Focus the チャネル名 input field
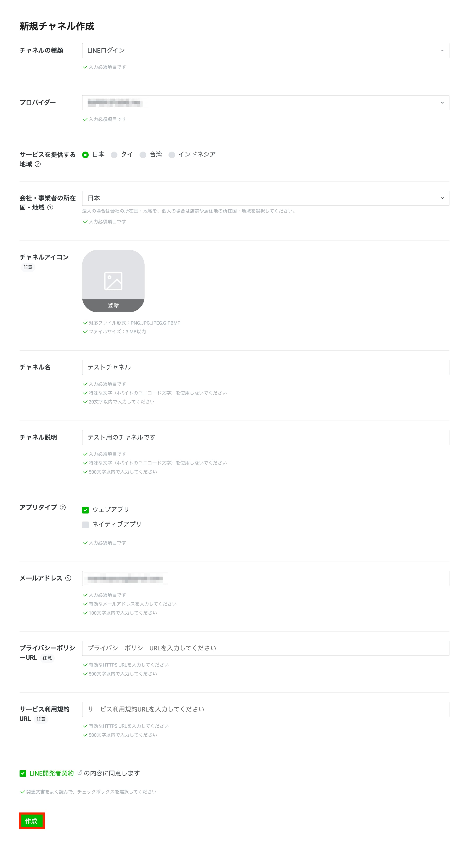The height and width of the screenshot is (868, 469). [x=266, y=367]
